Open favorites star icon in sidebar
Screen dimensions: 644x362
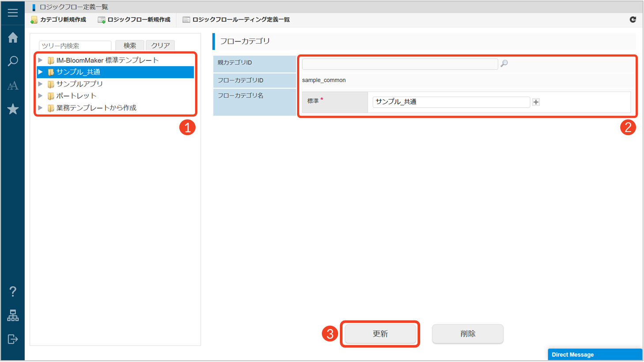[13, 109]
